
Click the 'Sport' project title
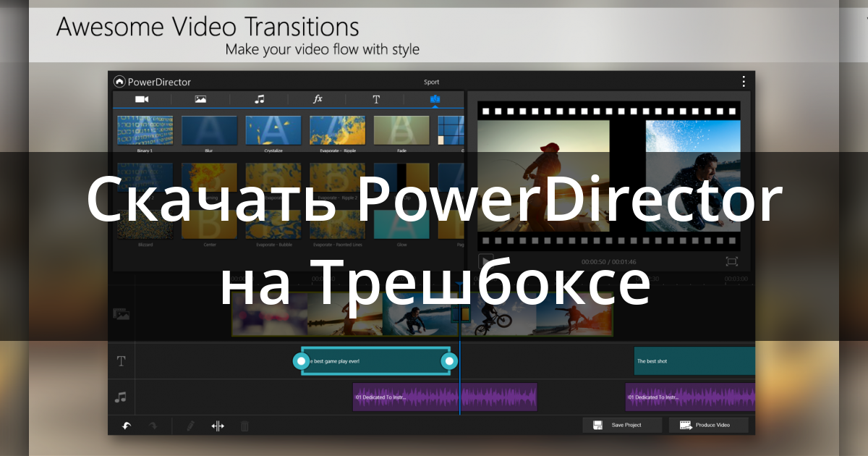pyautogui.click(x=431, y=82)
